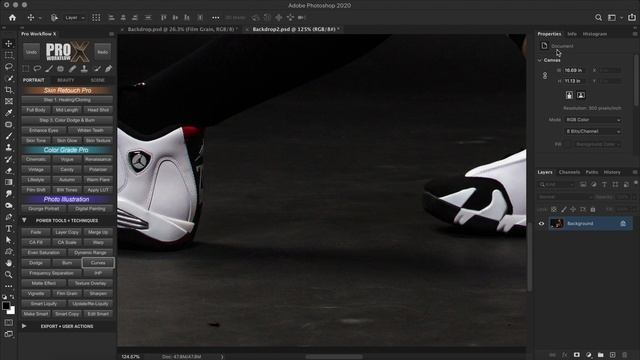Open the Search icon at top right
This screenshot has width=640, height=360.
click(x=598, y=18)
